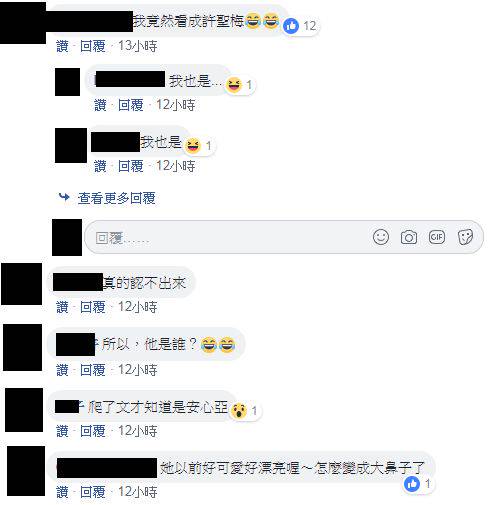488x505 pixels.
Task: Like the 我竟然看成許聖梅 comment
Action: (62, 46)
